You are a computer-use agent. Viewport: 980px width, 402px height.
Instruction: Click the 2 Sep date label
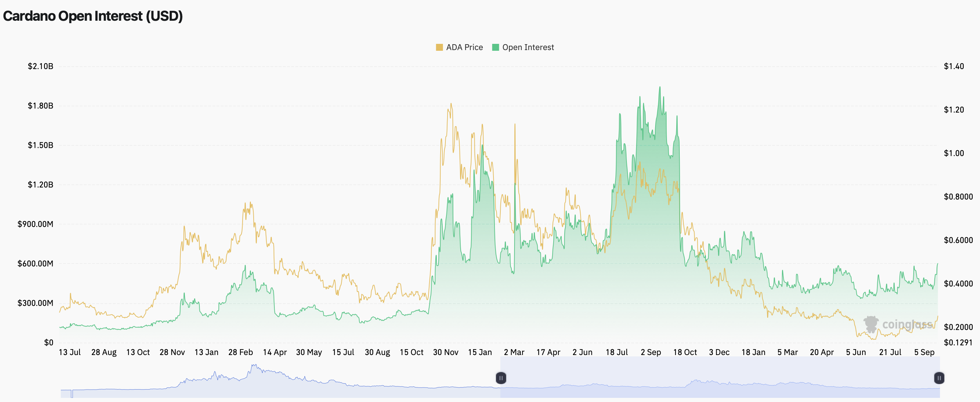click(651, 353)
